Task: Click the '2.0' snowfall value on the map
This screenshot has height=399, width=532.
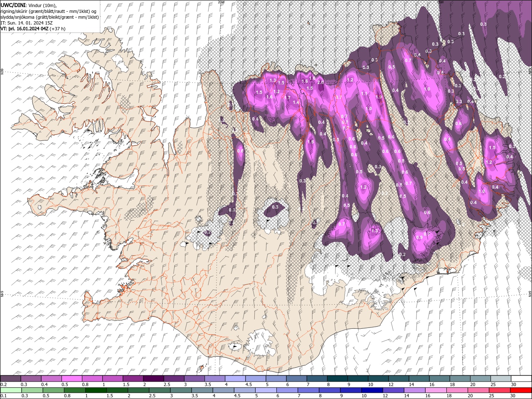Action: (x=320, y=82)
